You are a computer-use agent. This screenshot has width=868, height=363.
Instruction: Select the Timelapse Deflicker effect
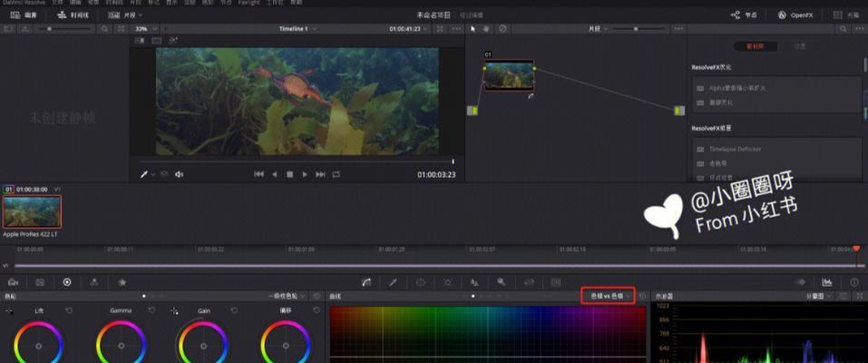pyautogui.click(x=735, y=149)
